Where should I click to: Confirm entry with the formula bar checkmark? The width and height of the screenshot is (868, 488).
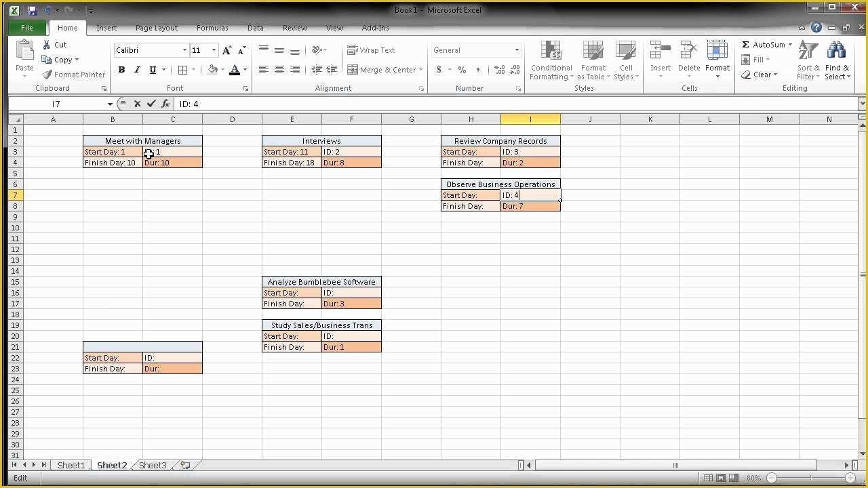pyautogui.click(x=151, y=103)
